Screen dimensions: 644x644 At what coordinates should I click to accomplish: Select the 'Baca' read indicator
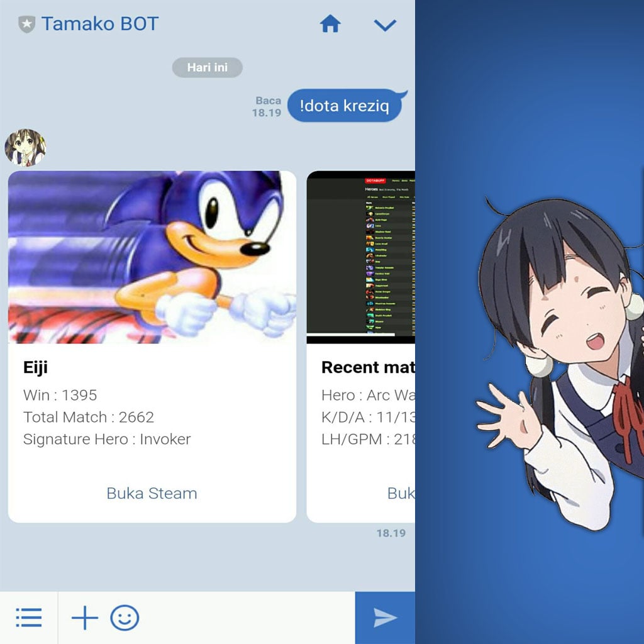[x=268, y=100]
